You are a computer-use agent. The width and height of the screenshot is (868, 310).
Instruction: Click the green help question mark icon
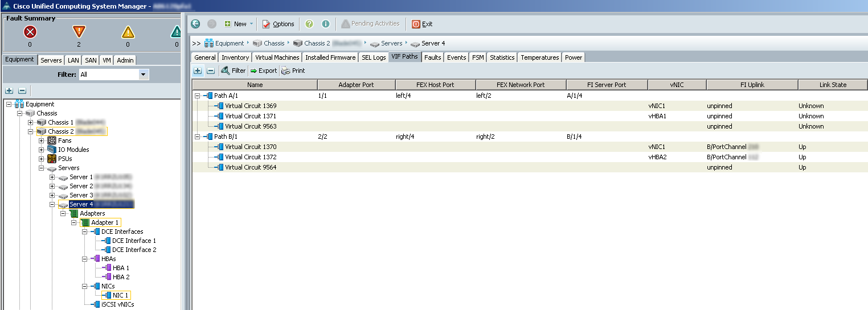tap(309, 24)
